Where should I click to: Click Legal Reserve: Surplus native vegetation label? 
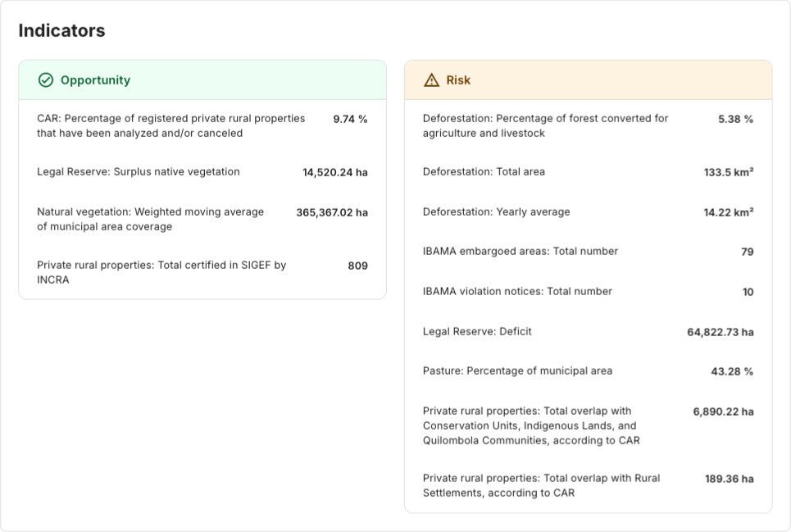coord(139,172)
